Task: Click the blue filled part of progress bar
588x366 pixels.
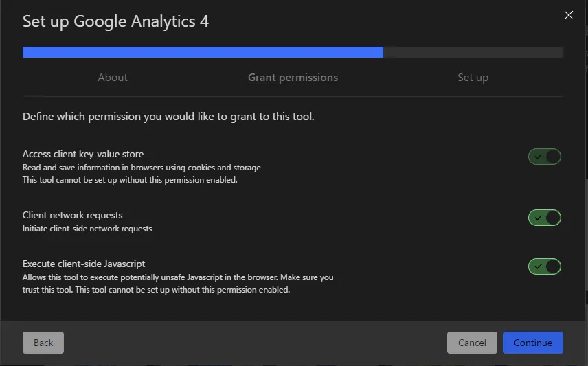Action: [203, 52]
